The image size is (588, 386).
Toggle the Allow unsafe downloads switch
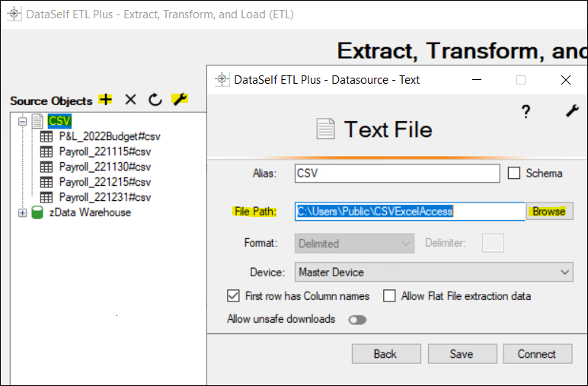click(357, 320)
